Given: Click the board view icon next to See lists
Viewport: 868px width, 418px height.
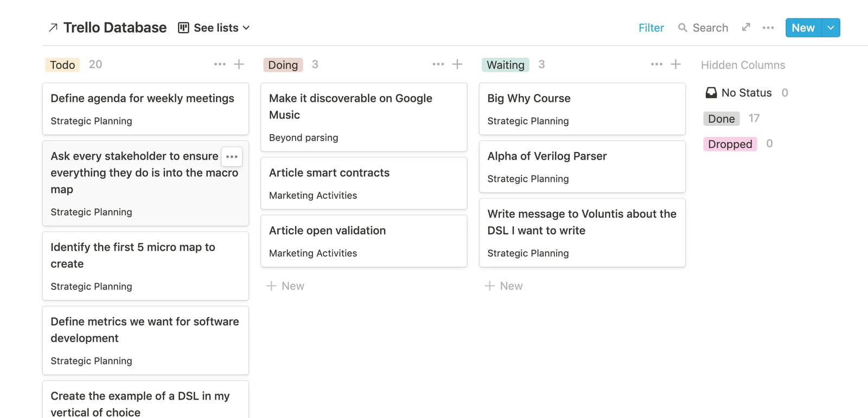Looking at the screenshot, I should [182, 27].
